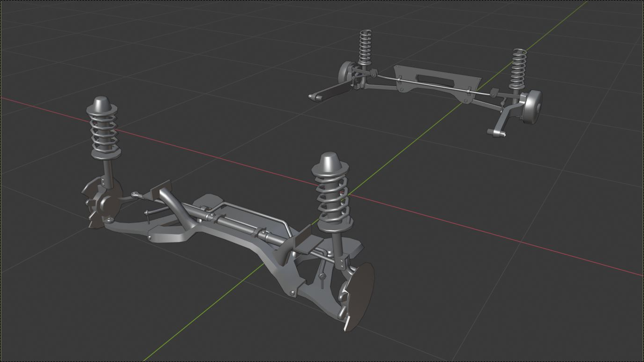Viewport: 644px width, 362px height.
Task: Select the rear left brake drum
Action: pos(346,74)
